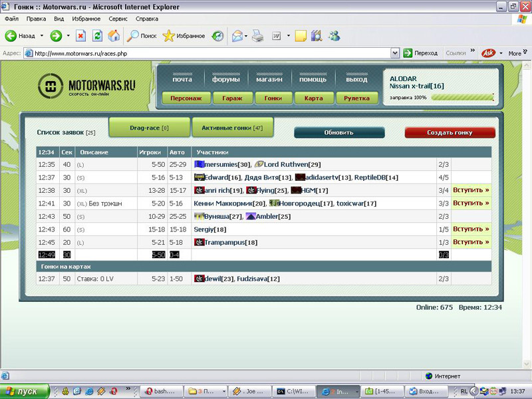Open the address bar dropdown list
Viewport: 532px width, 399px height.
[395, 53]
